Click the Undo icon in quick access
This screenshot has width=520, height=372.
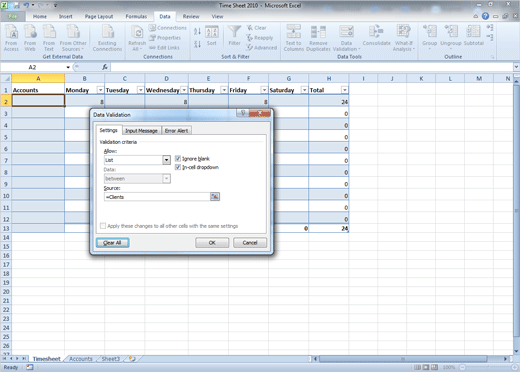pos(26,5)
